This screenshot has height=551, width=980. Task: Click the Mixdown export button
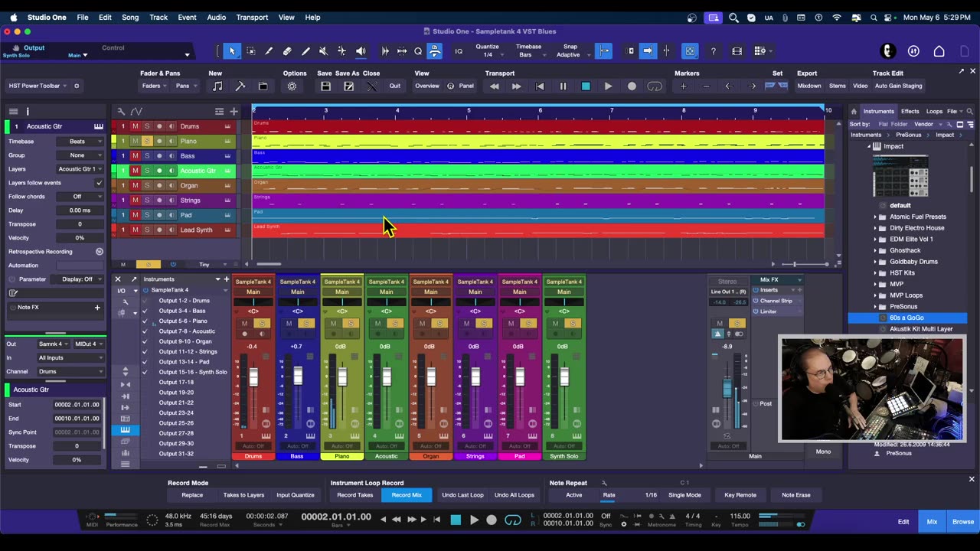tap(809, 86)
